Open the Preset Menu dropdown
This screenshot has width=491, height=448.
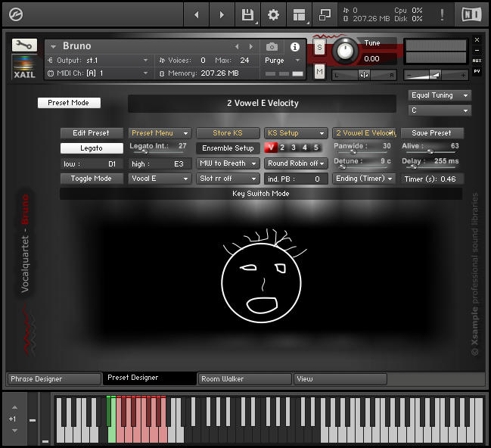pyautogui.click(x=160, y=133)
